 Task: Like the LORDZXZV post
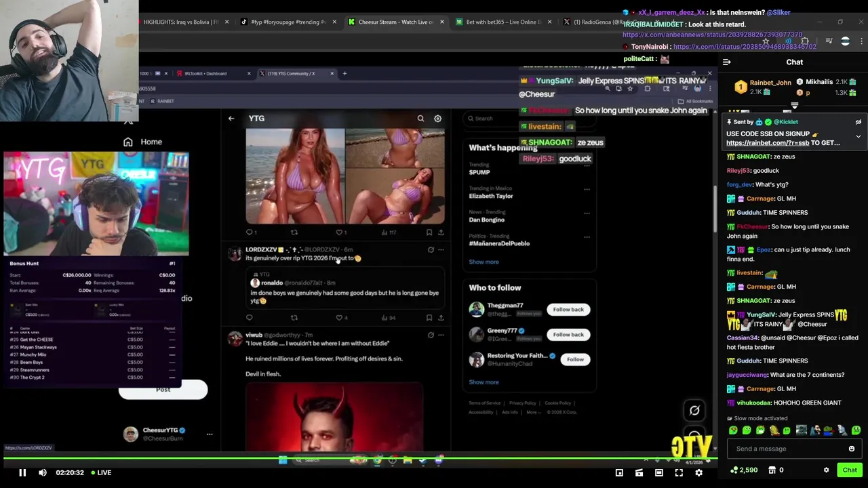(340, 317)
